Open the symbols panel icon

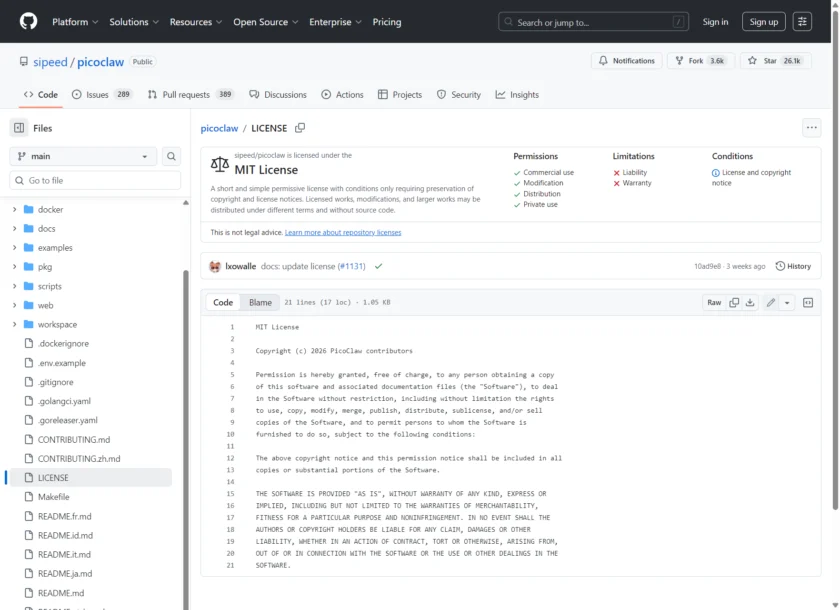pyautogui.click(x=808, y=302)
